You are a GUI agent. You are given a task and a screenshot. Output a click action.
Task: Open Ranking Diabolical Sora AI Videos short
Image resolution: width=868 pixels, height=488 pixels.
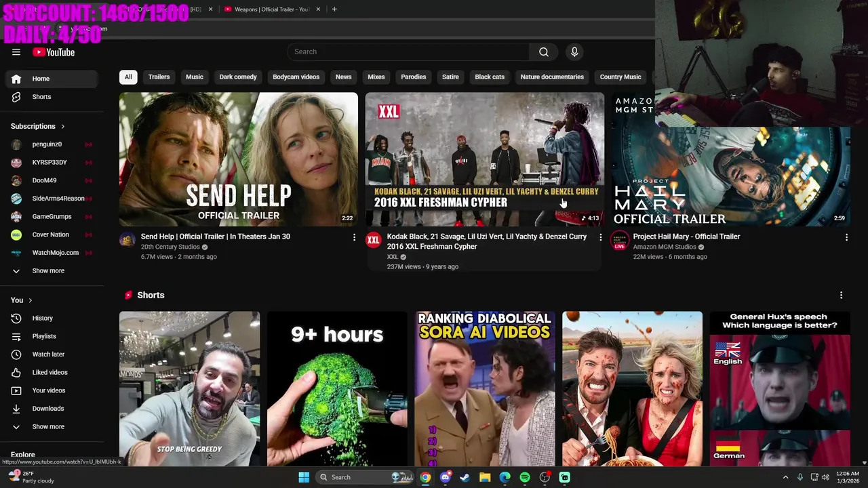485,389
